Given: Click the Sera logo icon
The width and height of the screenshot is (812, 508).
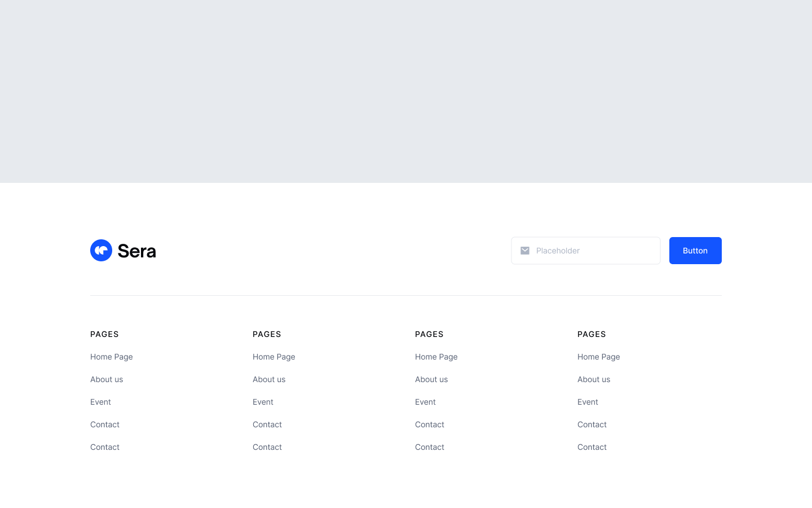Looking at the screenshot, I should [x=101, y=250].
